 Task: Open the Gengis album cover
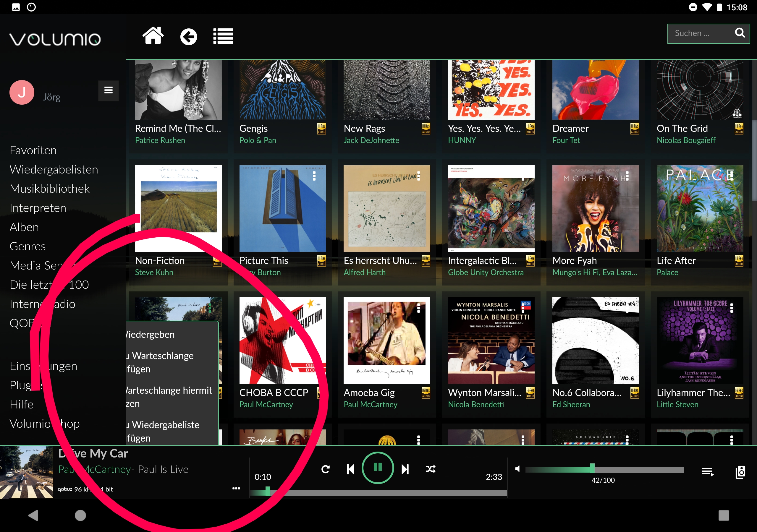pyautogui.click(x=283, y=89)
